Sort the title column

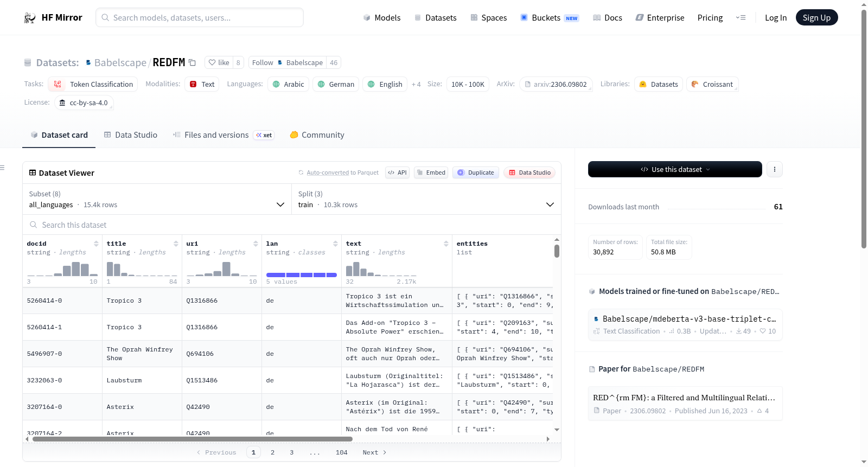(176, 244)
